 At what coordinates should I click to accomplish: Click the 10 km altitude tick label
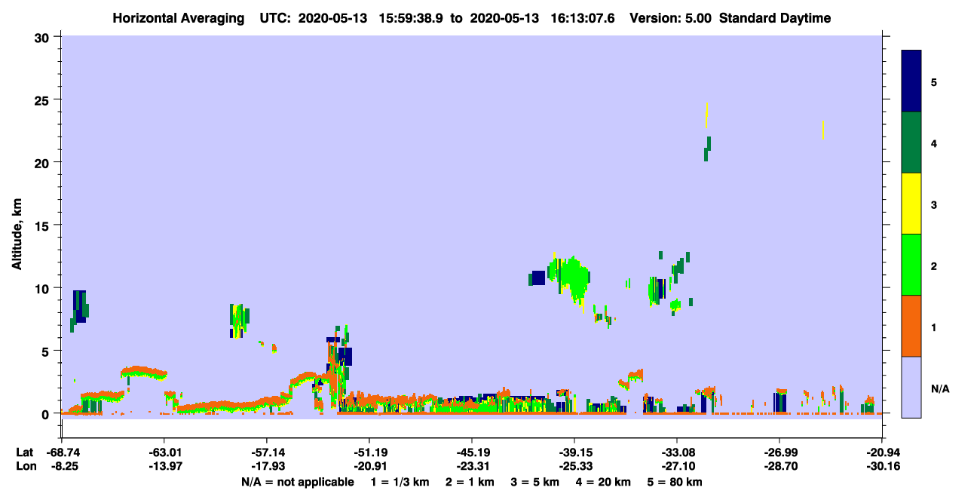tap(44, 288)
